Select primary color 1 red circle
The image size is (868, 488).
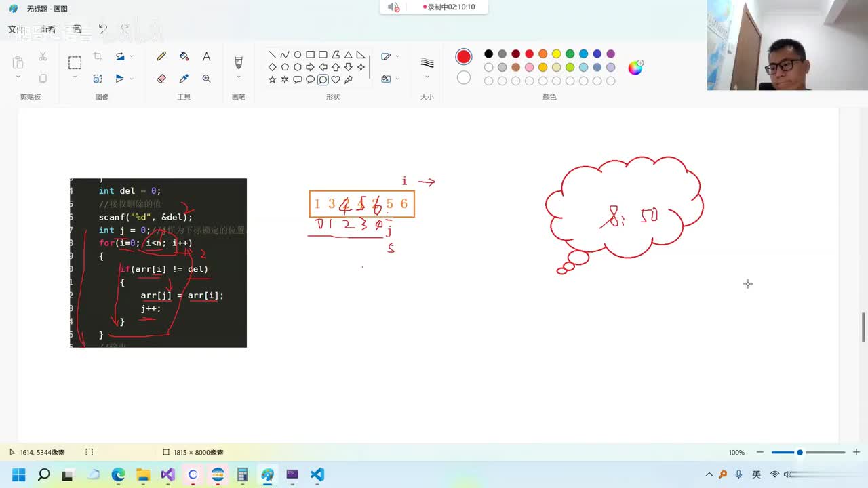(464, 57)
